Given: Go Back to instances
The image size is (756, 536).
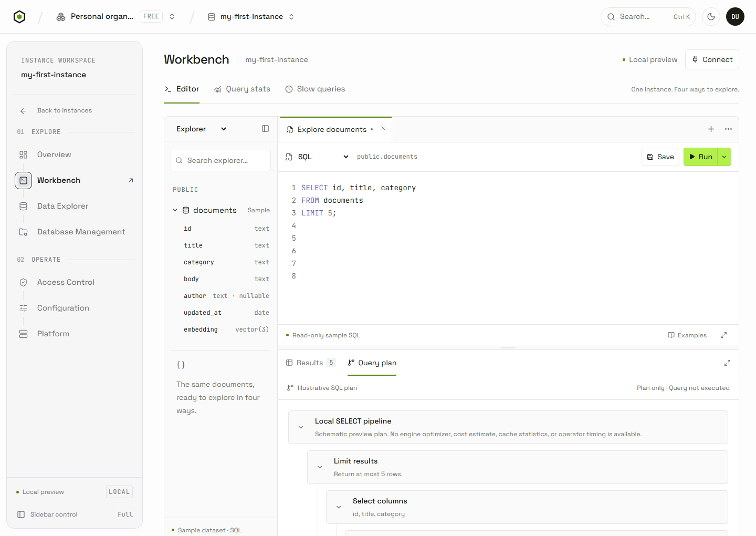Looking at the screenshot, I should [x=56, y=110].
